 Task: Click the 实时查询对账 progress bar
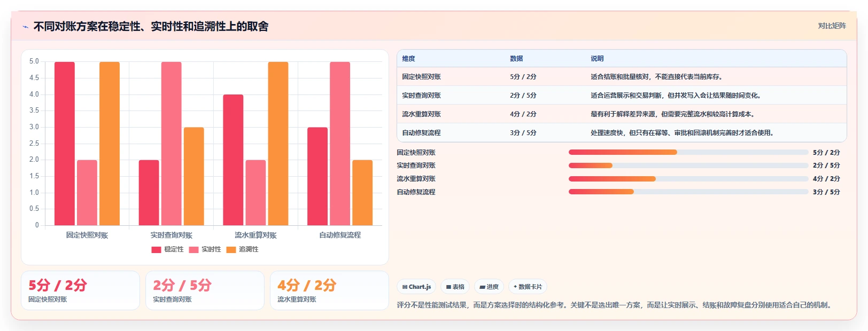pos(688,165)
